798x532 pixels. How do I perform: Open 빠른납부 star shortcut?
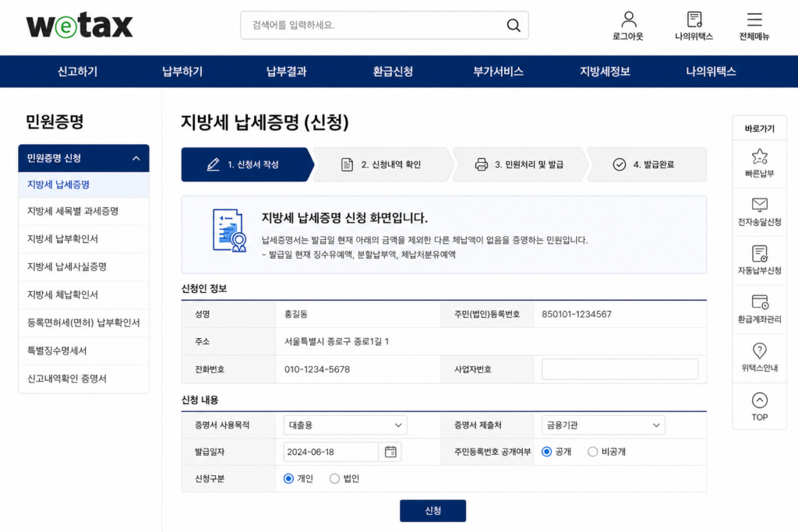point(759,156)
